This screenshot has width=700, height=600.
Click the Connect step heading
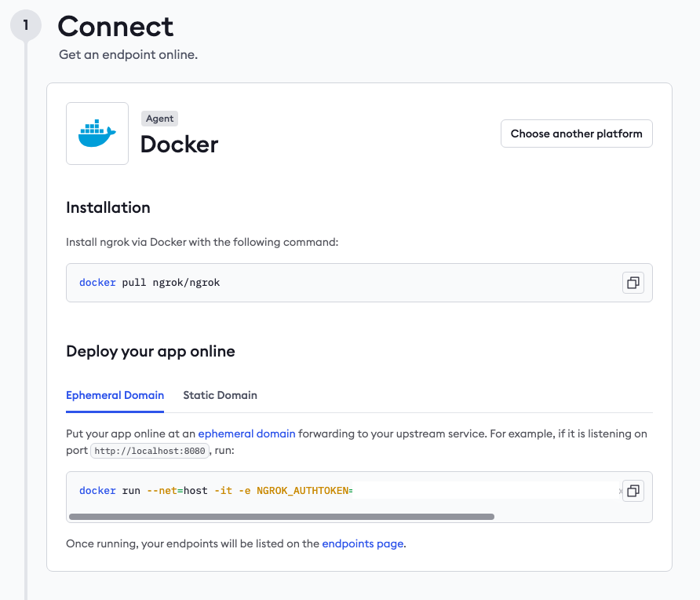click(x=115, y=27)
